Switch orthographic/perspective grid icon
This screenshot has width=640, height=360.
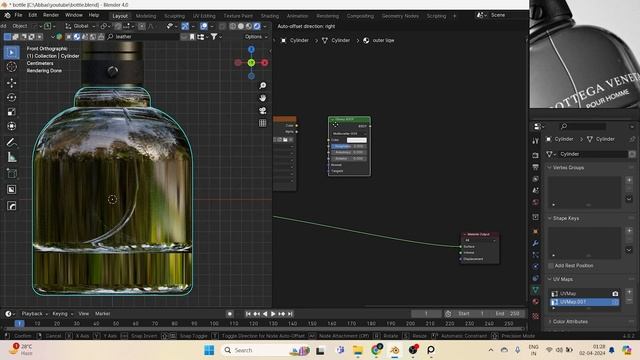262,123
